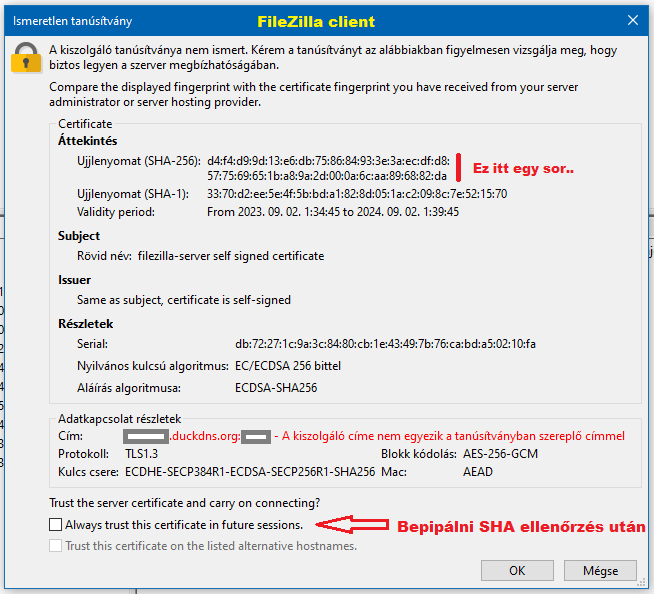Click the Áttekintés section heading
This screenshot has width=654, height=594.
[x=88, y=141]
